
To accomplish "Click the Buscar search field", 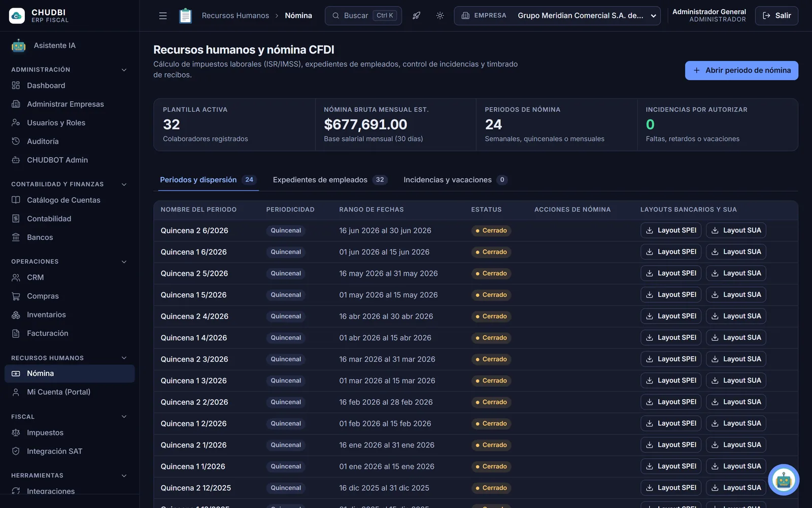I will 363,16.
